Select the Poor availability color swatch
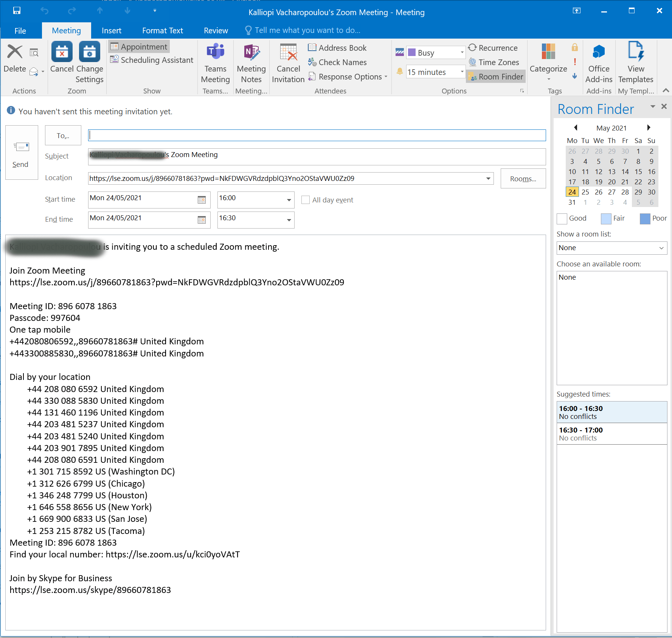Image resolution: width=672 pixels, height=638 pixels. [646, 218]
